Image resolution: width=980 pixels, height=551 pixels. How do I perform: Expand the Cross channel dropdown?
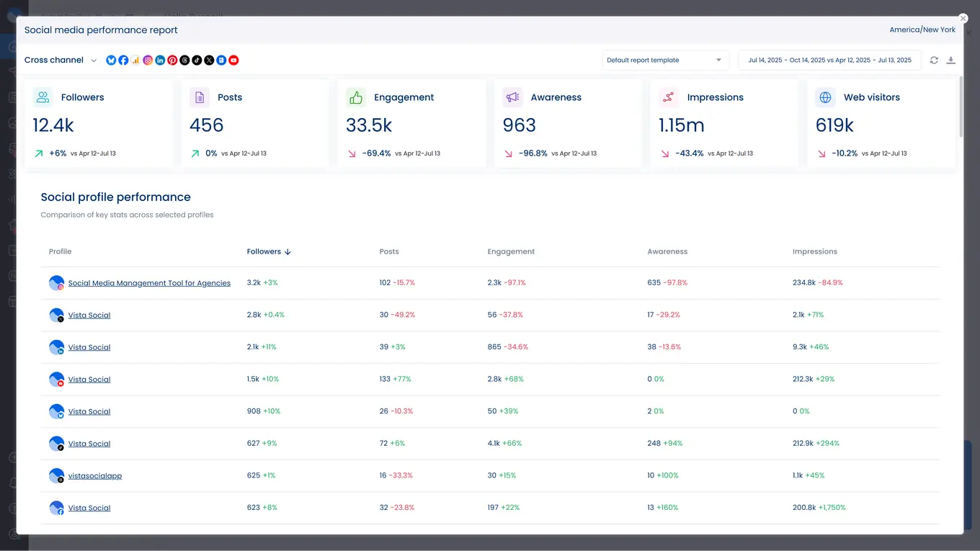coord(61,61)
